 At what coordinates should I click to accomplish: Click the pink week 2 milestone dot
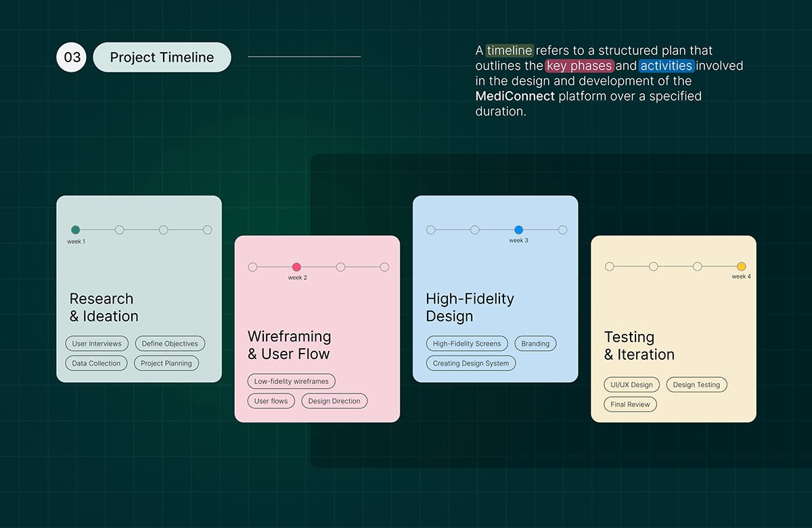[296, 267]
